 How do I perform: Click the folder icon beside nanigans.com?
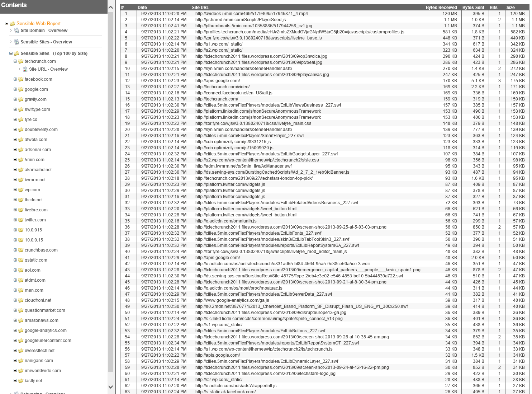coord(21,361)
